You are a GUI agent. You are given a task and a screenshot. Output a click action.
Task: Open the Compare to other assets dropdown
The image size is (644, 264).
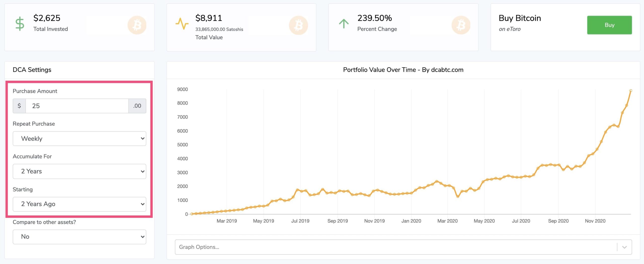tap(79, 237)
